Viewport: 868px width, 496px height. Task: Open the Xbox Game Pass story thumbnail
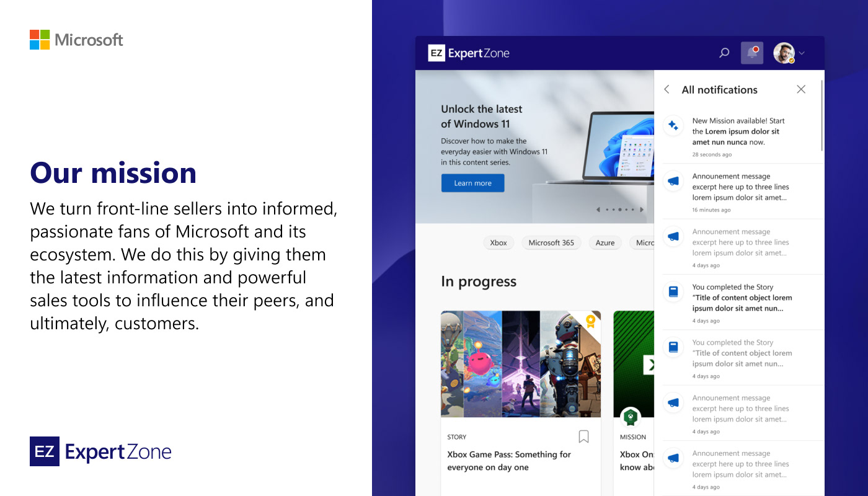[521, 364]
